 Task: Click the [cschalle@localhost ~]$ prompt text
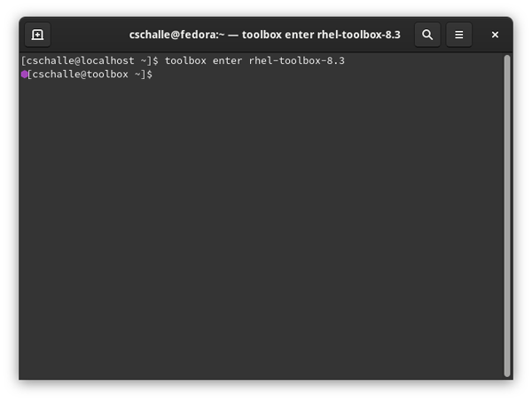pos(89,60)
